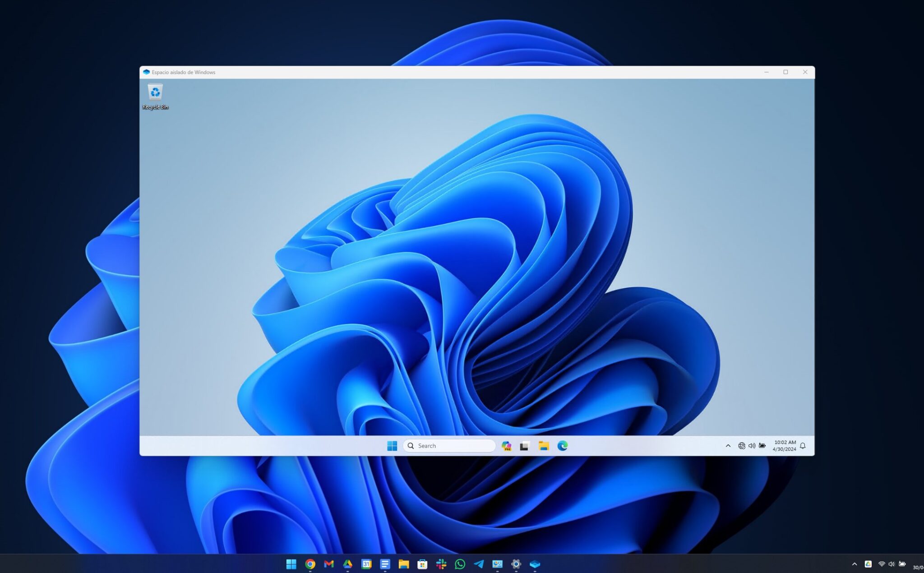The width and height of the screenshot is (924, 573).
Task: Toggle the sandbox network flyout
Action: (742, 446)
